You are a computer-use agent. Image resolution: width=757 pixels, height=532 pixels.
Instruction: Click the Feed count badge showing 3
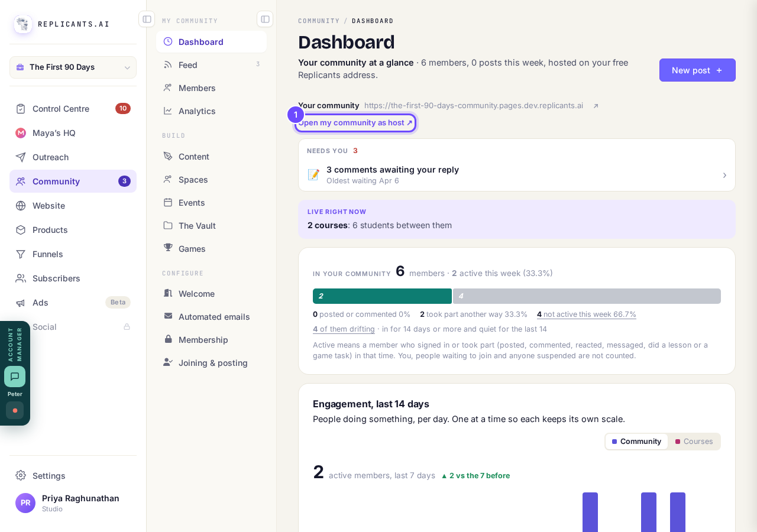click(x=258, y=64)
